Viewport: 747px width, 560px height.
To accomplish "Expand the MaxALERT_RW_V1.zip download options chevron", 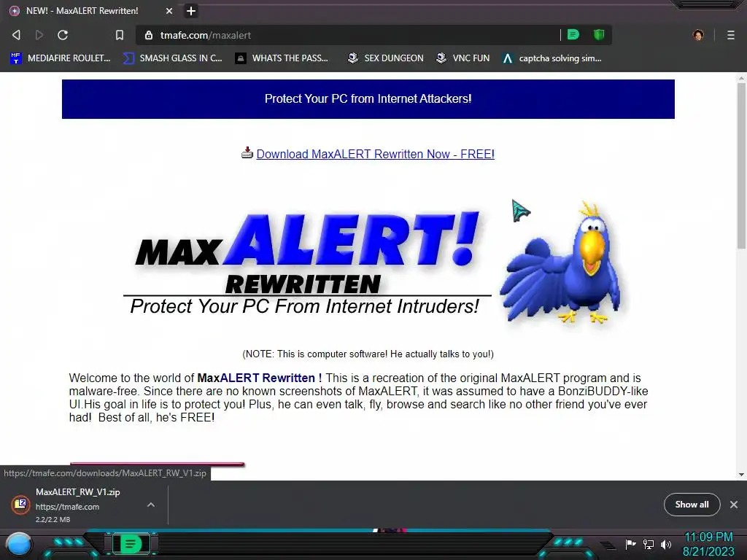I will coord(151,505).
